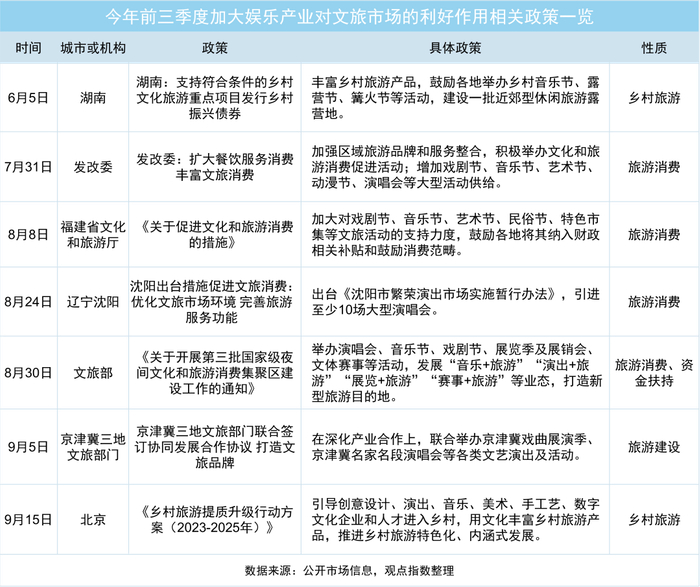Click the table title banner text
The image size is (700, 587).
click(x=350, y=17)
